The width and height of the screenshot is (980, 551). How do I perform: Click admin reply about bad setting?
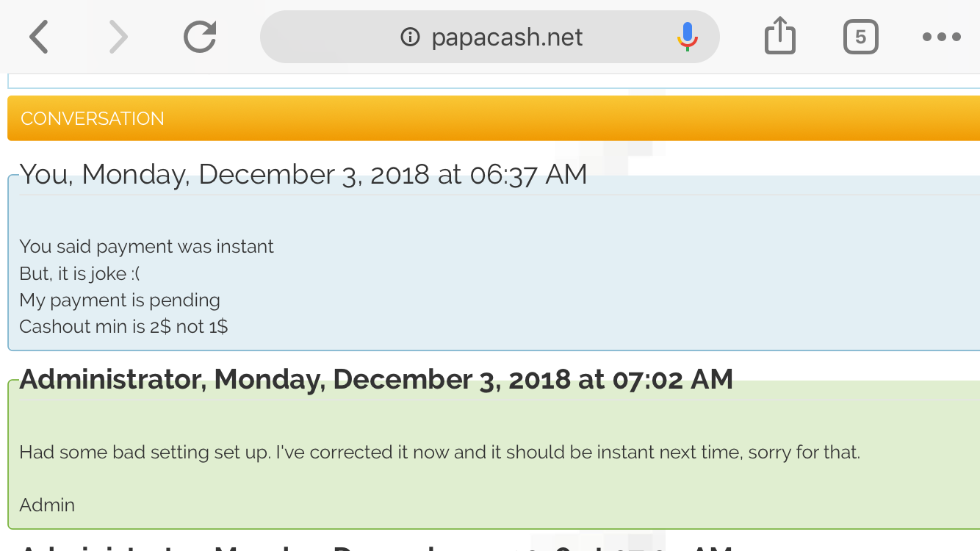439,453
